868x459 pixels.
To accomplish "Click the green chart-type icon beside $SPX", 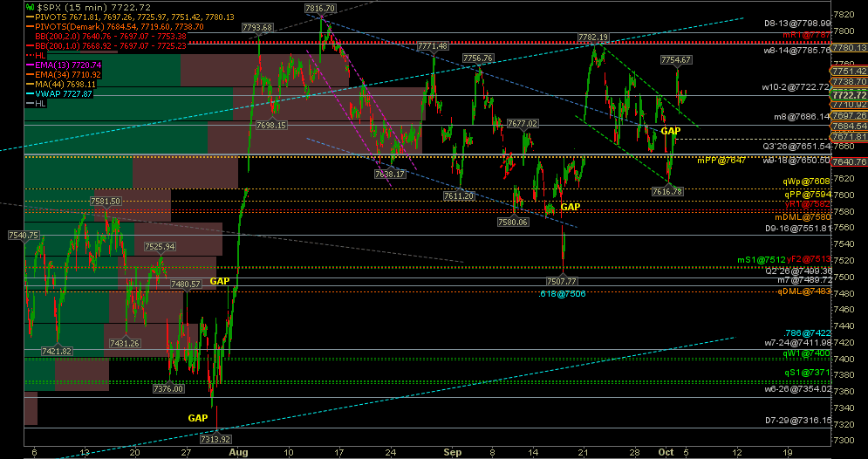I will pyautogui.click(x=30, y=8).
